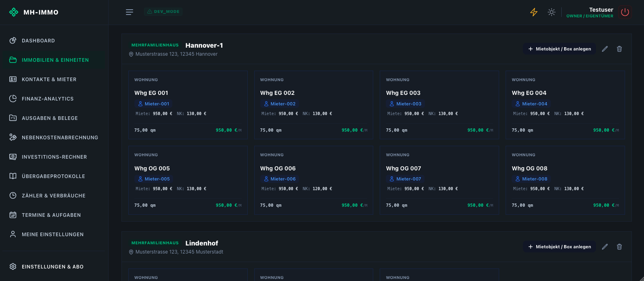Viewport: 644px width, 281px height.
Task: Click the person icon for Meine Einstellungen
Action: click(13, 234)
